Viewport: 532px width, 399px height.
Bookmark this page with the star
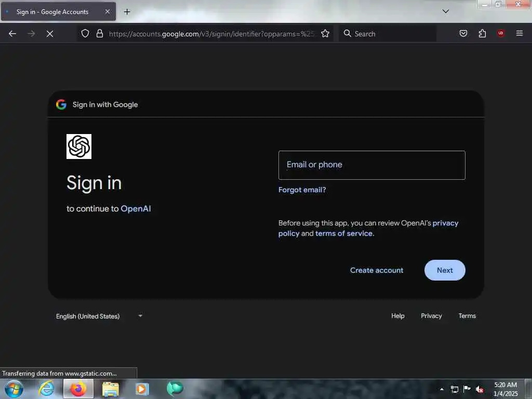pyautogui.click(x=325, y=33)
